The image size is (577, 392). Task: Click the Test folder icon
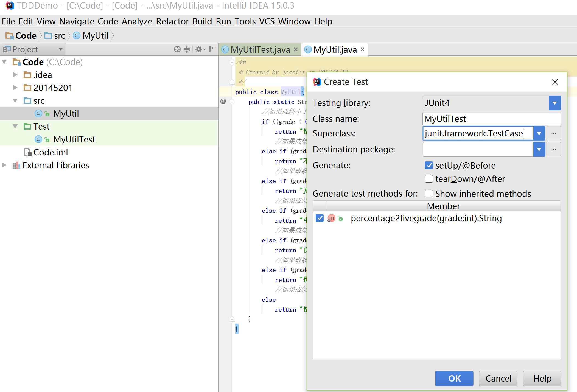27,126
